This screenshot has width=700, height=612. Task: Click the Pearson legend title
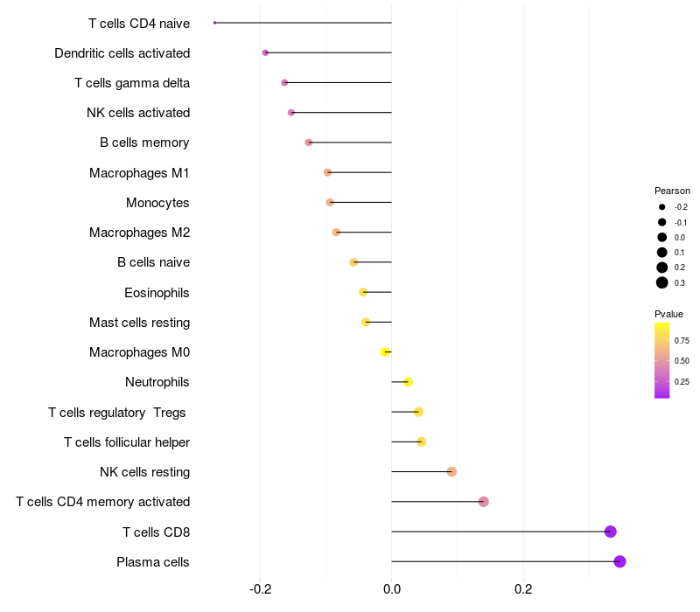click(x=672, y=191)
